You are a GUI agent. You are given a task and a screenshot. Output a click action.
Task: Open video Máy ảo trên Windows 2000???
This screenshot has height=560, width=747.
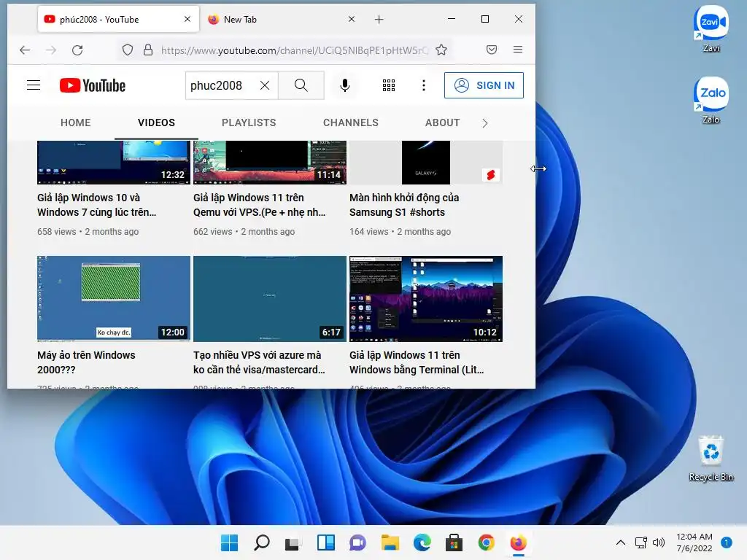pyautogui.click(x=86, y=362)
